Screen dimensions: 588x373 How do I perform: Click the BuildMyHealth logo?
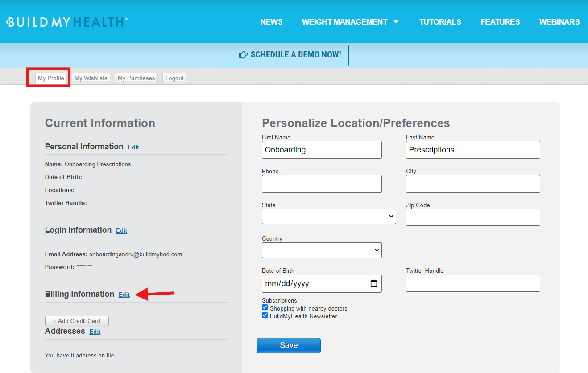coord(67,22)
